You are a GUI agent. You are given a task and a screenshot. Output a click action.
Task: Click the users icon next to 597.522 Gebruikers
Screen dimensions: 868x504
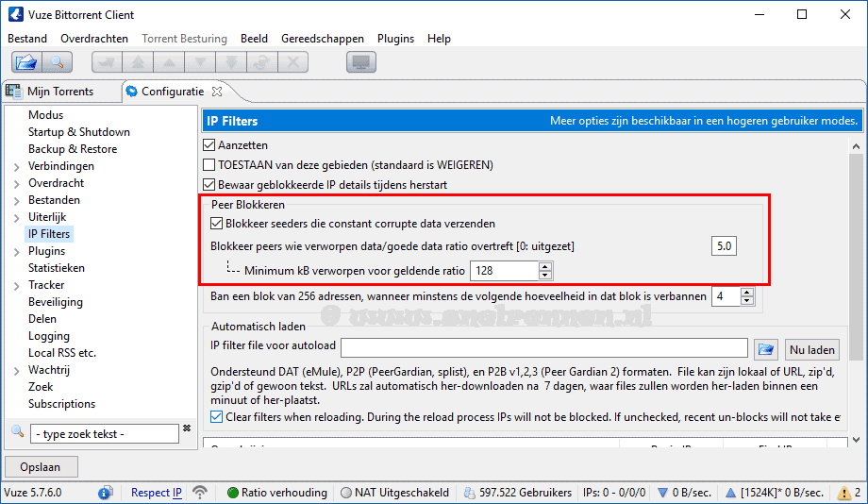(x=470, y=493)
